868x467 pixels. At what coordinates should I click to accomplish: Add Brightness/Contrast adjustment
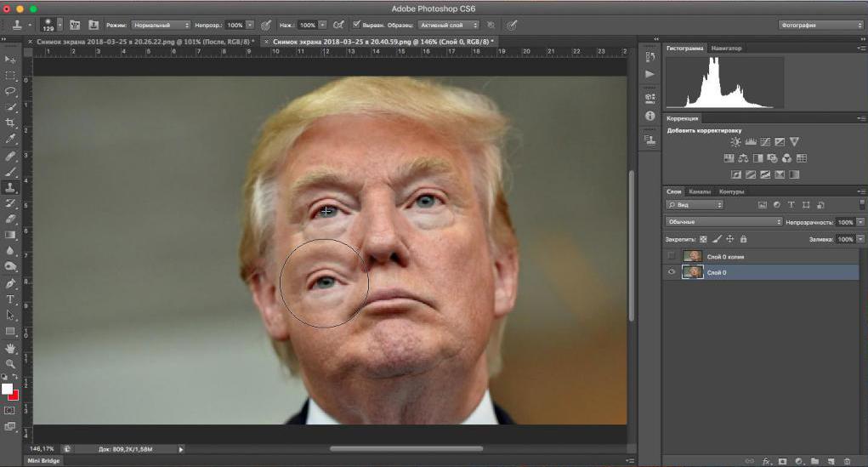click(735, 142)
